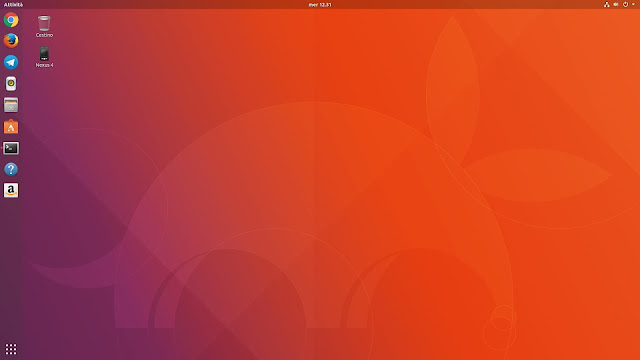Launch the Amazon shortcut in the dock
The height and width of the screenshot is (360, 640).
(11, 190)
